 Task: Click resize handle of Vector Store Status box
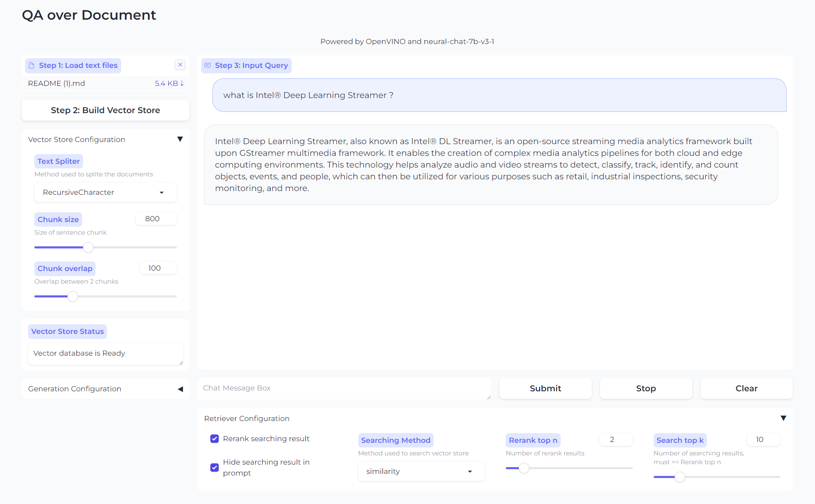181,362
